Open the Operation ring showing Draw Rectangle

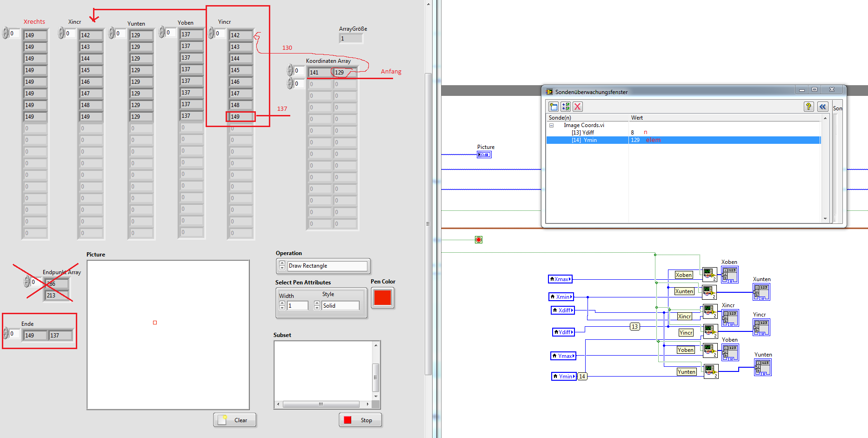(327, 266)
